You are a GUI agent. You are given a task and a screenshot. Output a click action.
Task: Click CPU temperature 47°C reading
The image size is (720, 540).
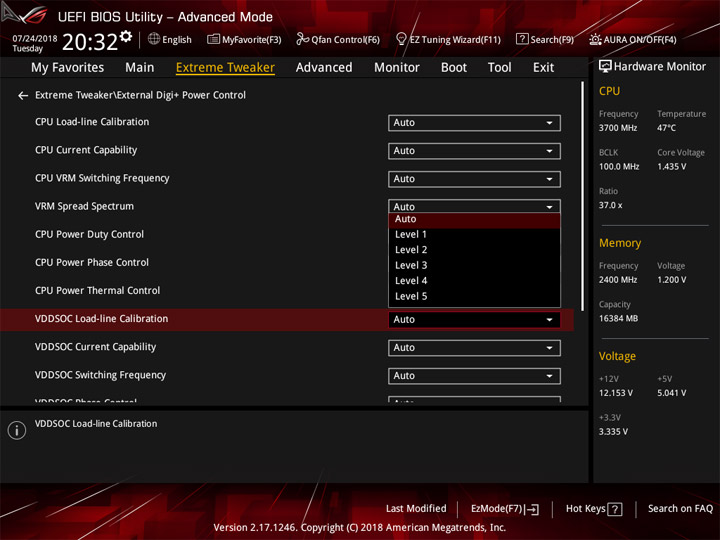(666, 128)
